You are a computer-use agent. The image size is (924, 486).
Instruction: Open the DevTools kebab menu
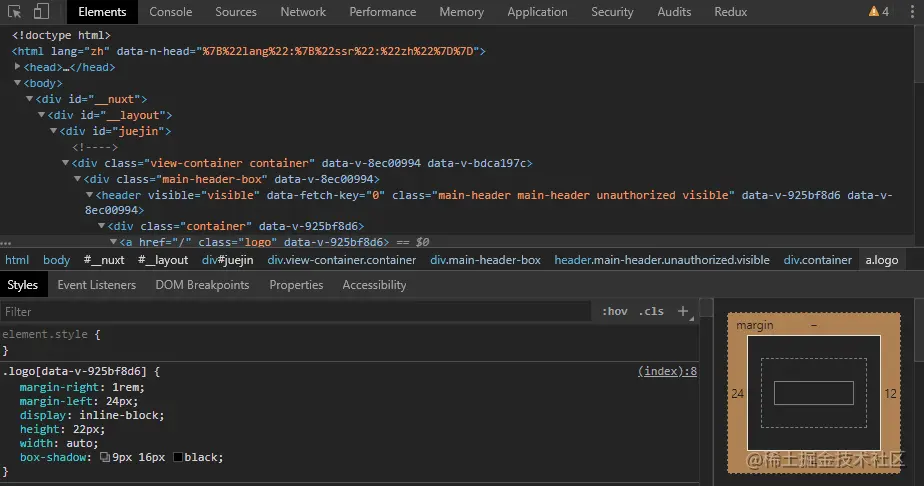pos(912,12)
